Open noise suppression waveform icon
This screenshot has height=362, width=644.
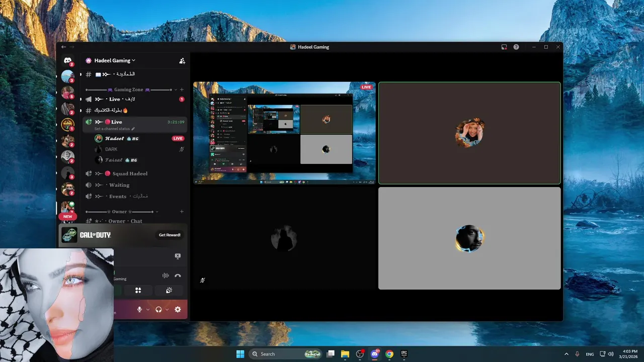166,276
